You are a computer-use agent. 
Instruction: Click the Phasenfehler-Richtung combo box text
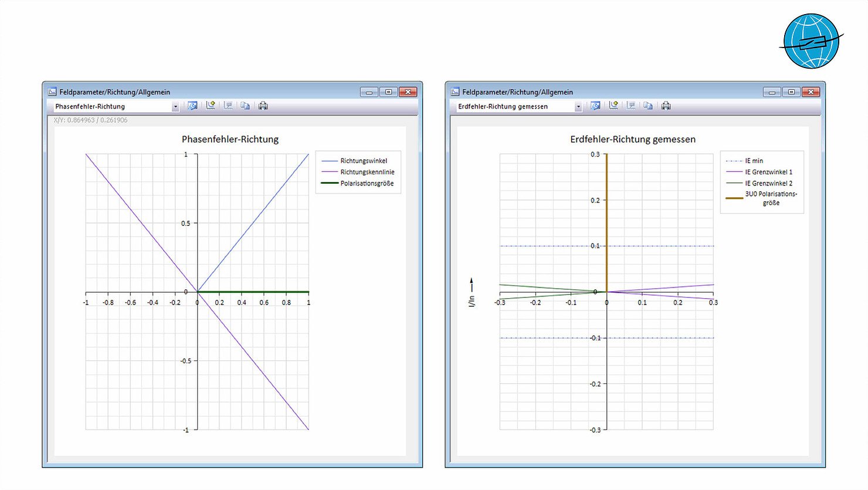[90, 107]
